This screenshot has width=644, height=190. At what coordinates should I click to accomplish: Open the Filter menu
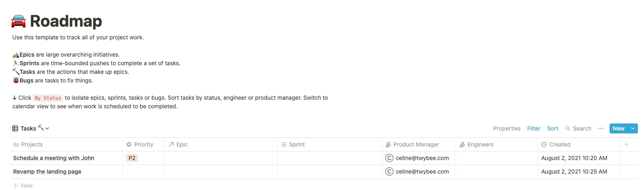pos(533,128)
